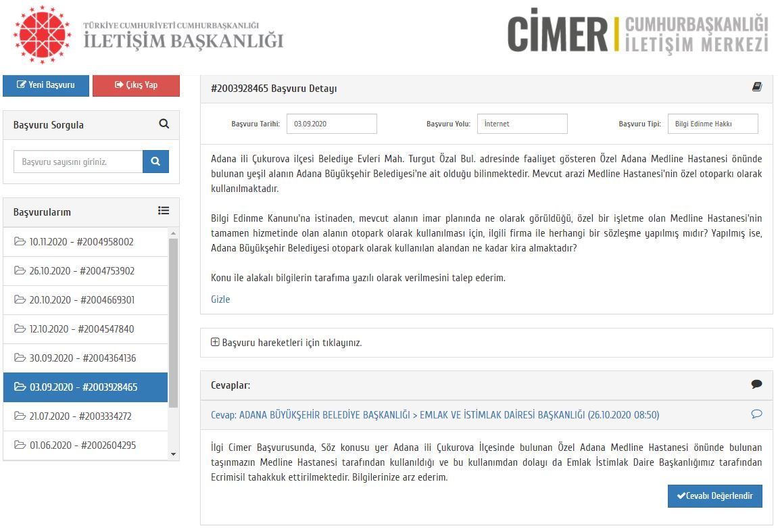The width and height of the screenshot is (778, 532).
Task: Click the blue search button beside application number field
Action: (156, 162)
